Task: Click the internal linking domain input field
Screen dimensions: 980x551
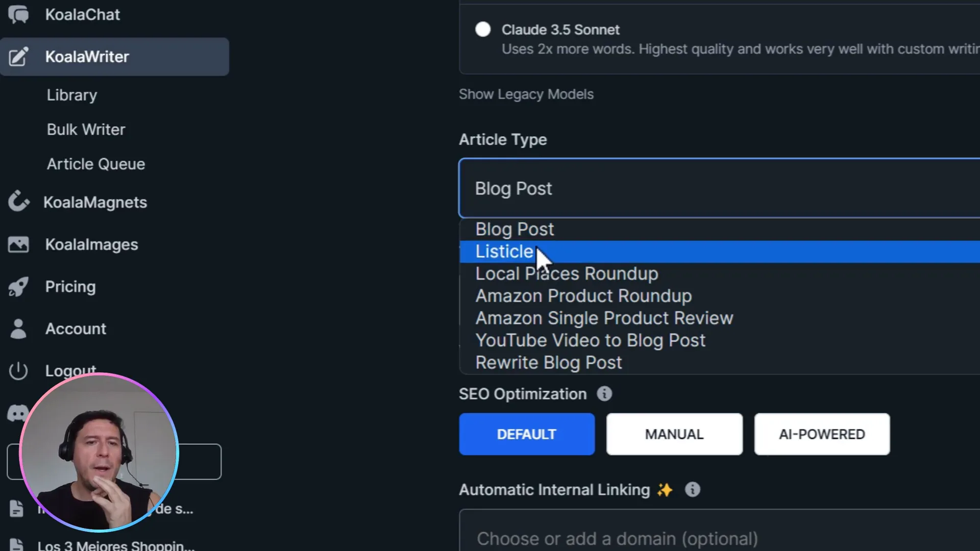Action: click(719, 531)
